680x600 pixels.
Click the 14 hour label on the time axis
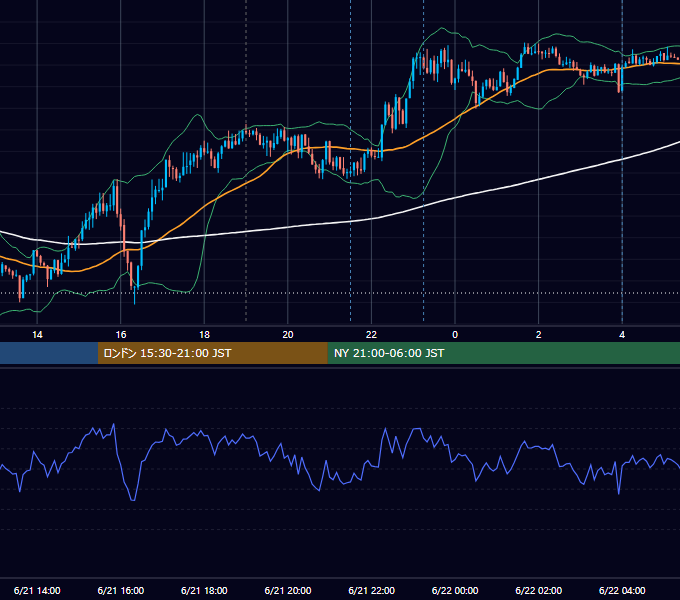(37, 335)
